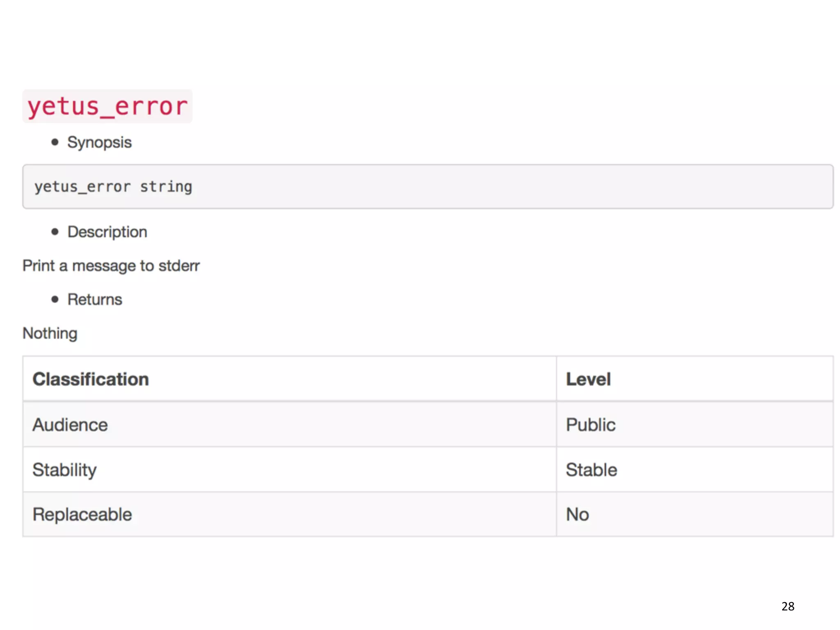Click the bullet dot before Synopsis
This screenshot has width=840, height=630.
click(x=55, y=142)
